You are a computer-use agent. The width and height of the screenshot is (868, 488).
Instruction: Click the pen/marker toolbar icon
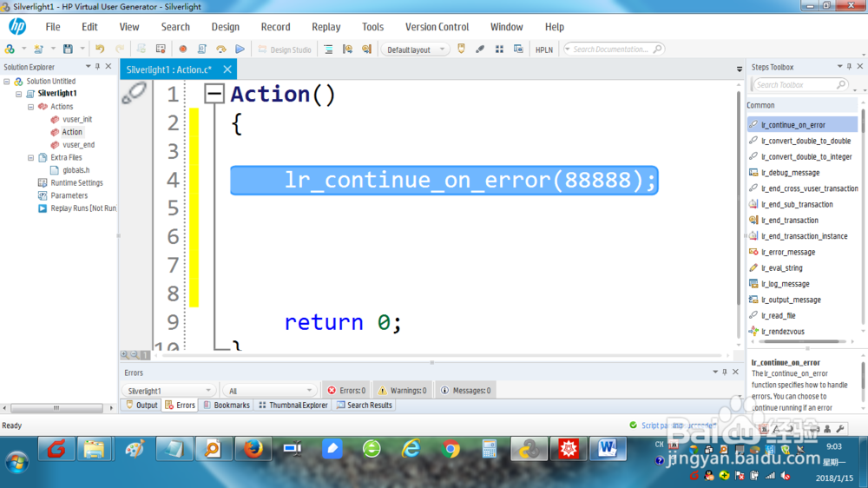point(480,49)
